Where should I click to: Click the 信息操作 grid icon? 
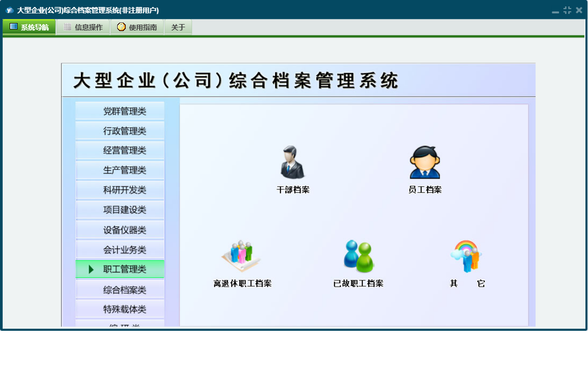click(x=67, y=27)
